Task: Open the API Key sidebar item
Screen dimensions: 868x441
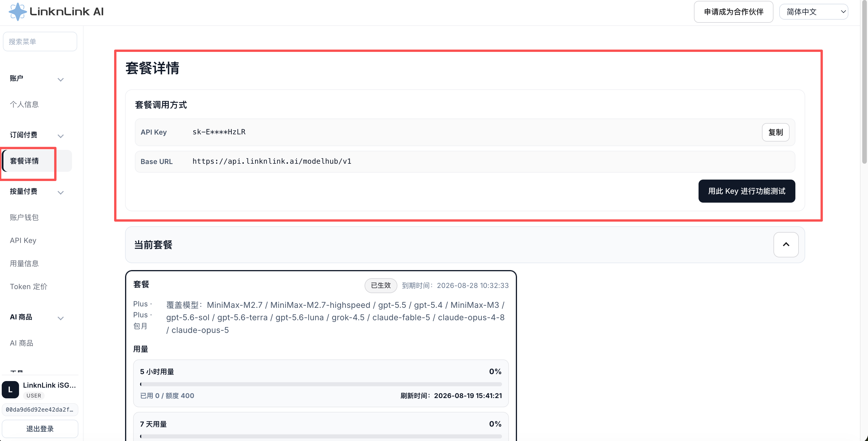Action: pos(23,240)
